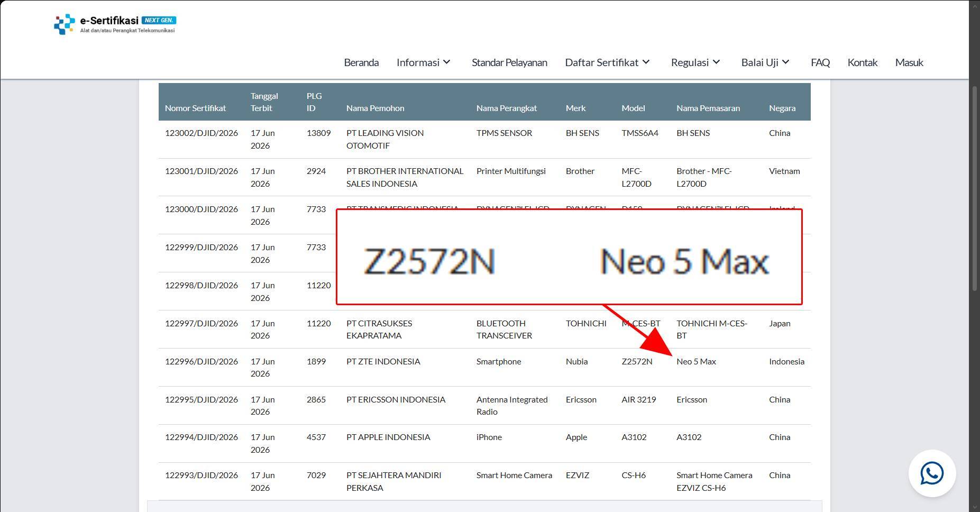The image size is (980, 512).
Task: Open the WhatsApp chat button
Action: [x=932, y=473]
